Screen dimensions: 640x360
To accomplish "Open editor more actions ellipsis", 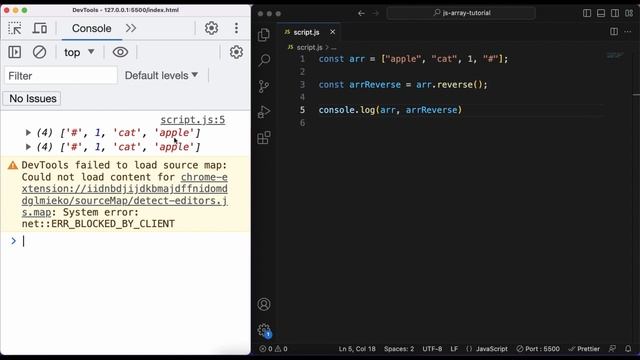I will (x=628, y=31).
